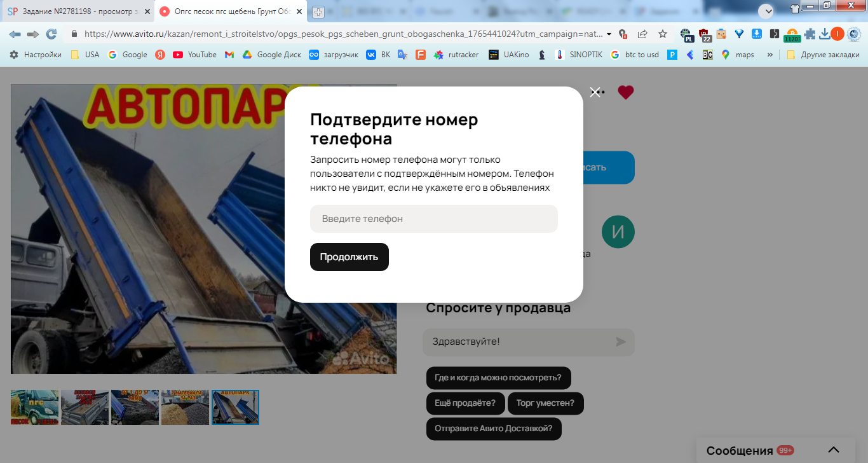Screen dimensions: 868x463
Task: Open a new browser tab
Action: click(x=318, y=12)
